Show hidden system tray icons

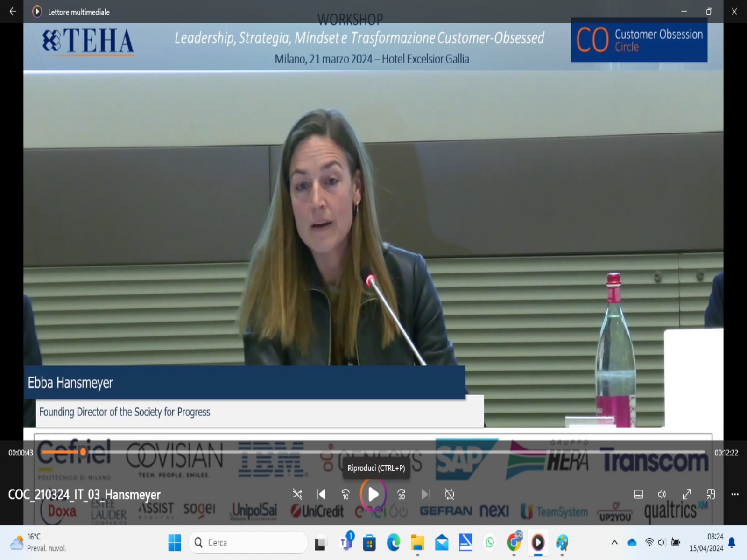click(614, 542)
